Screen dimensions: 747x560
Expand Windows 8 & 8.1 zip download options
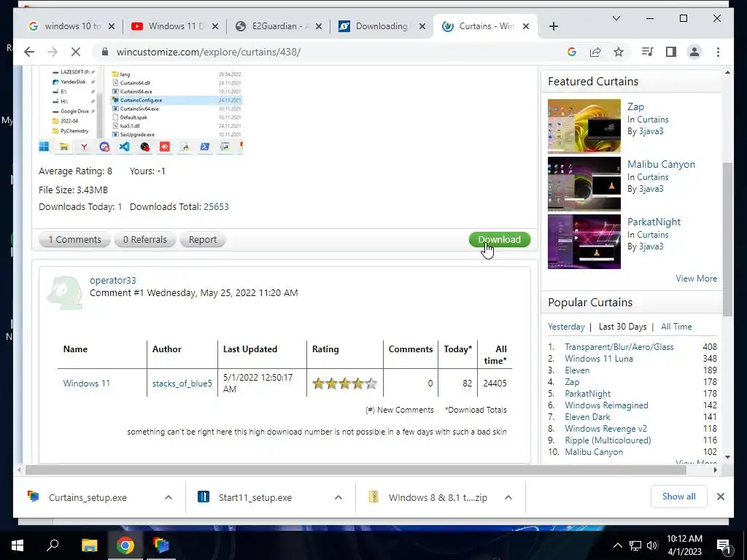[x=508, y=497]
